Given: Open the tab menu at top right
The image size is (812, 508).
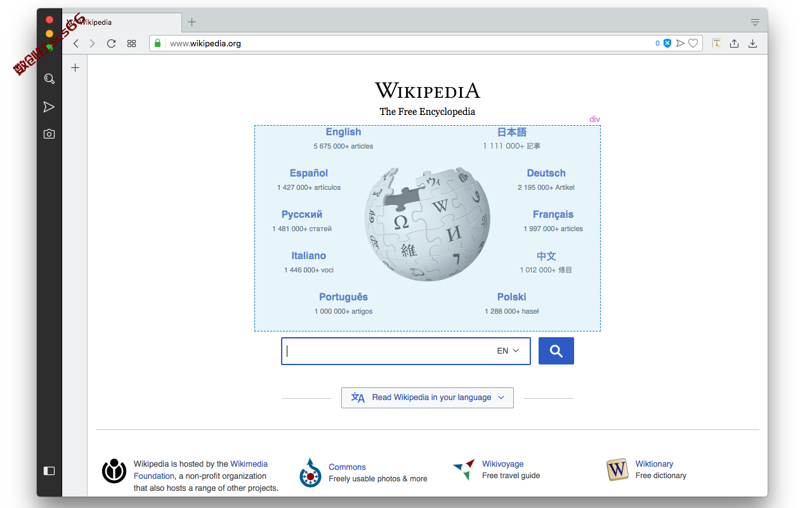Looking at the screenshot, I should point(755,22).
